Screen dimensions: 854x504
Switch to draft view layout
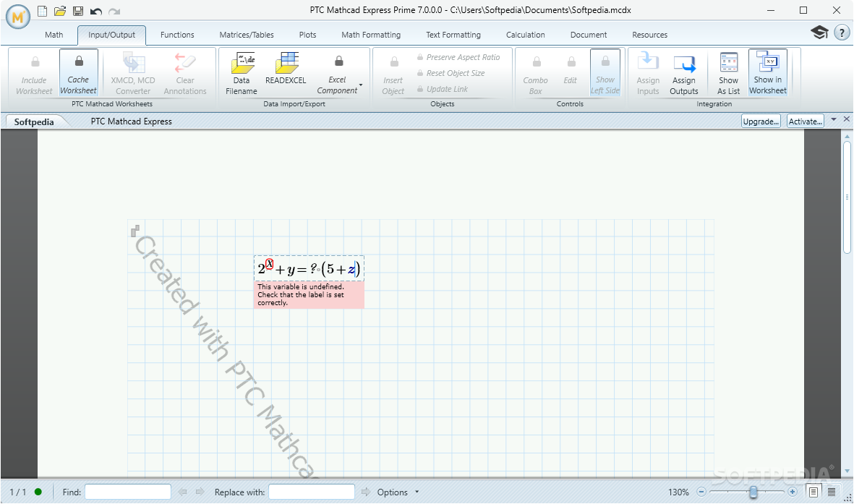[832, 492]
